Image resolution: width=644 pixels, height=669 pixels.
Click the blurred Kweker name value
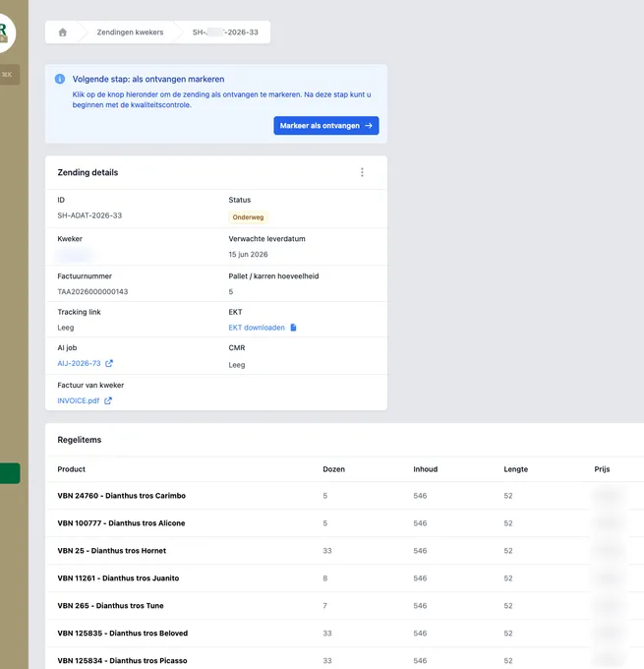pos(75,255)
